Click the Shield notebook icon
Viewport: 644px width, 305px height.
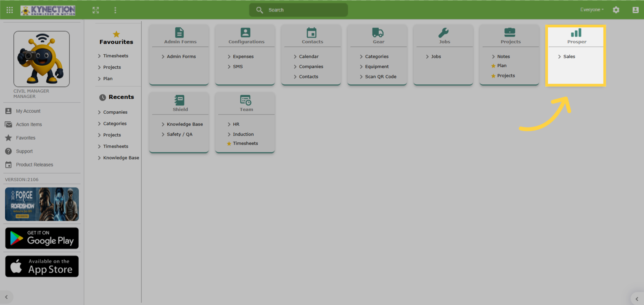(179, 100)
